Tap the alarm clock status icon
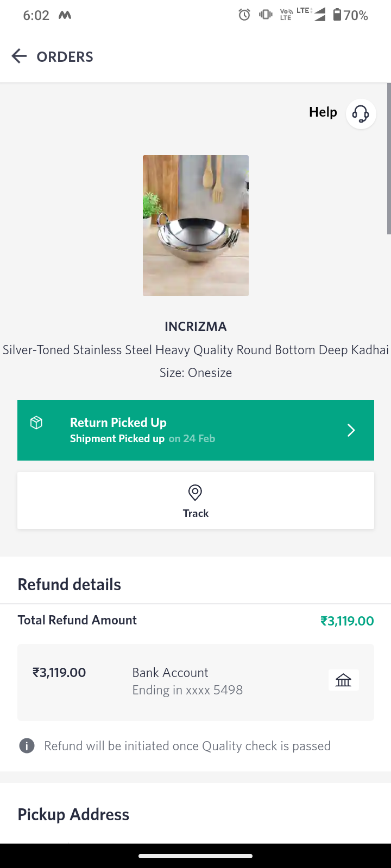This screenshot has width=391, height=868. (x=244, y=15)
